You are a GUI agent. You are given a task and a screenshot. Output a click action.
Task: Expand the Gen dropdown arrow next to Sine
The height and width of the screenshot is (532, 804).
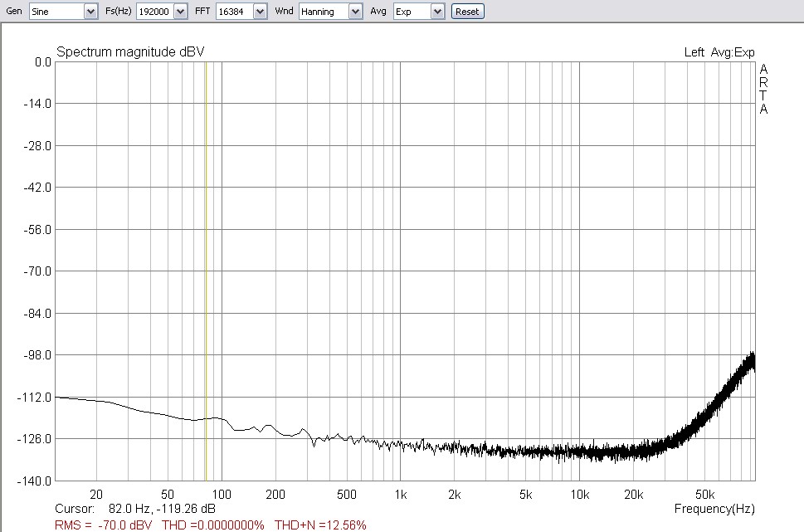coord(90,12)
